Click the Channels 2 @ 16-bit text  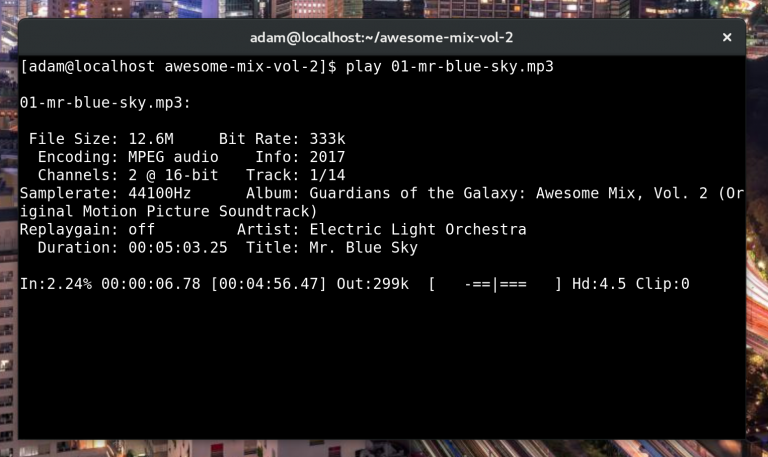[x=173, y=175]
